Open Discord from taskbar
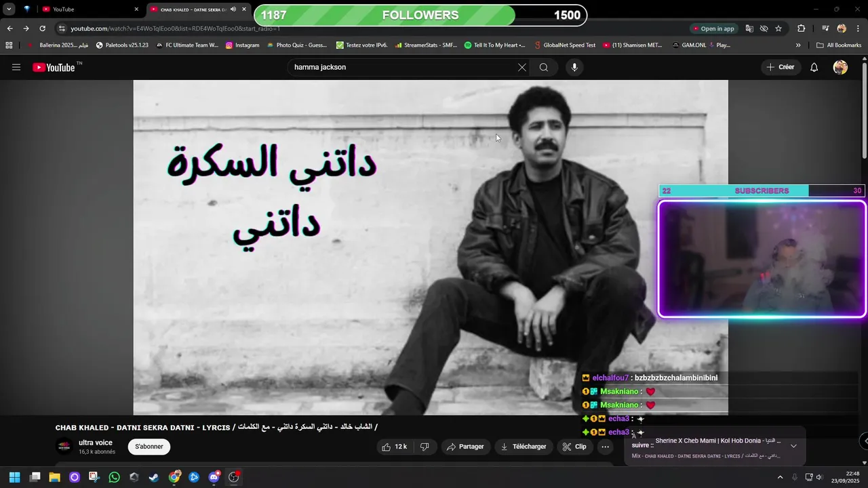This screenshot has width=868, height=488. (214, 477)
